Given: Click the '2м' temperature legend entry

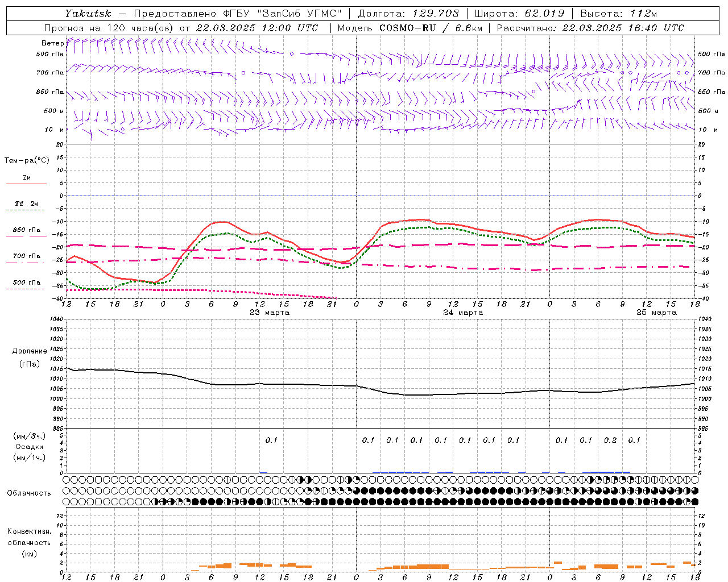Looking at the screenshot, I should coord(27,178).
